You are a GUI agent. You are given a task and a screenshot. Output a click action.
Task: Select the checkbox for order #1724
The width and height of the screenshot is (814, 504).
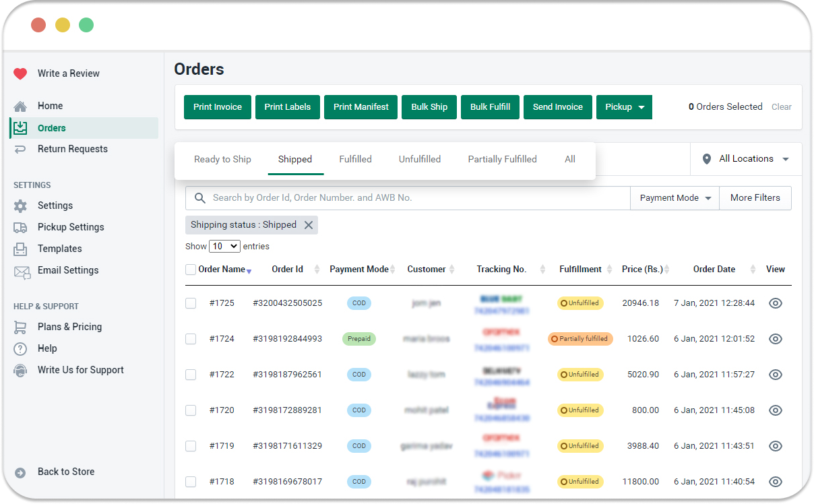click(x=191, y=339)
